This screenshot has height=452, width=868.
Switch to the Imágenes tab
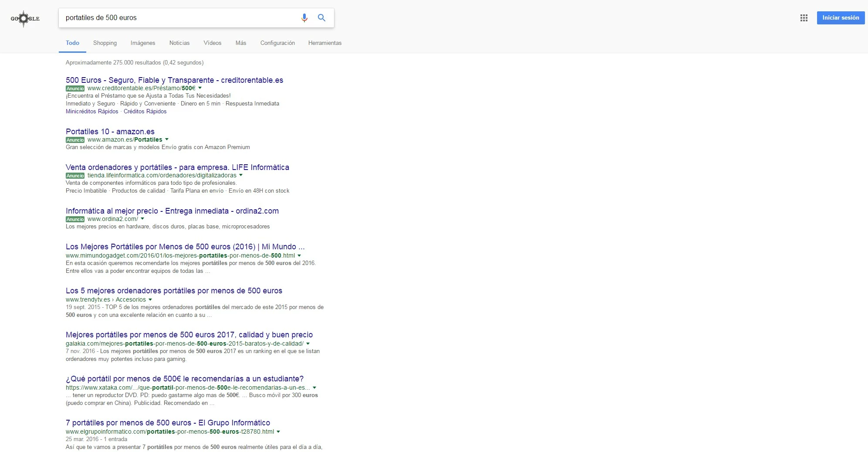(143, 43)
